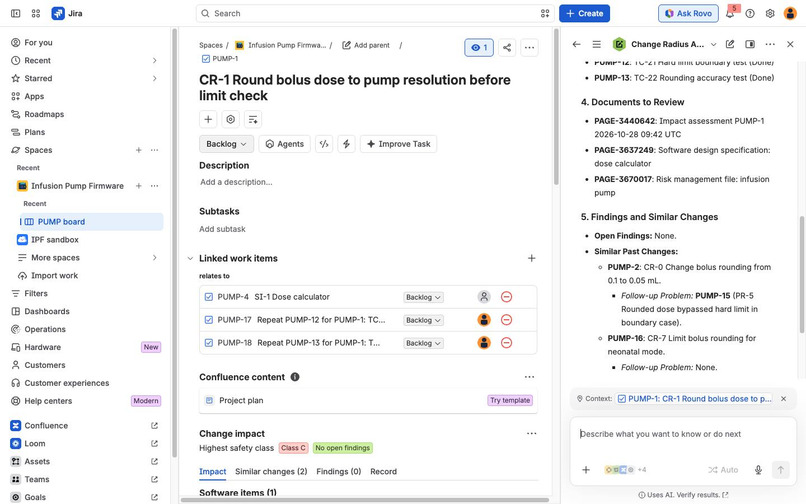
Task: Click the Jira logo in the header
Action: tap(67, 13)
